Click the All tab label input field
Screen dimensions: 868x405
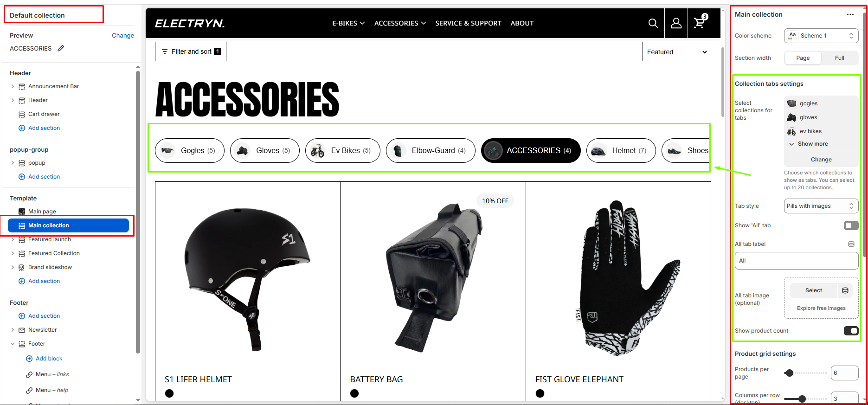(797, 261)
